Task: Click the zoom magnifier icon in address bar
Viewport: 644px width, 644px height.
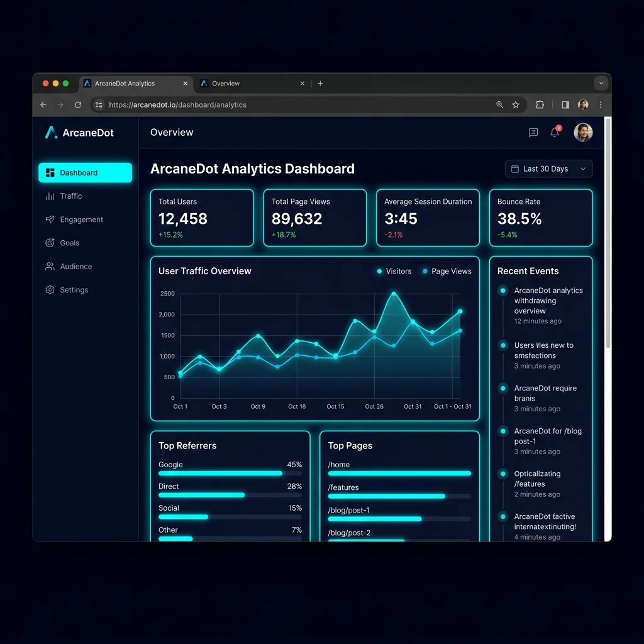Action: (x=499, y=105)
